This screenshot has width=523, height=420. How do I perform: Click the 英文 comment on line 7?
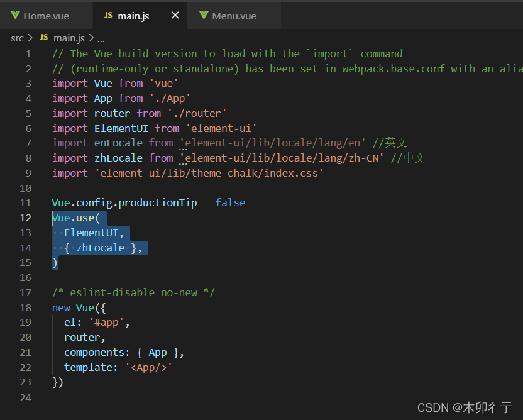coord(390,143)
